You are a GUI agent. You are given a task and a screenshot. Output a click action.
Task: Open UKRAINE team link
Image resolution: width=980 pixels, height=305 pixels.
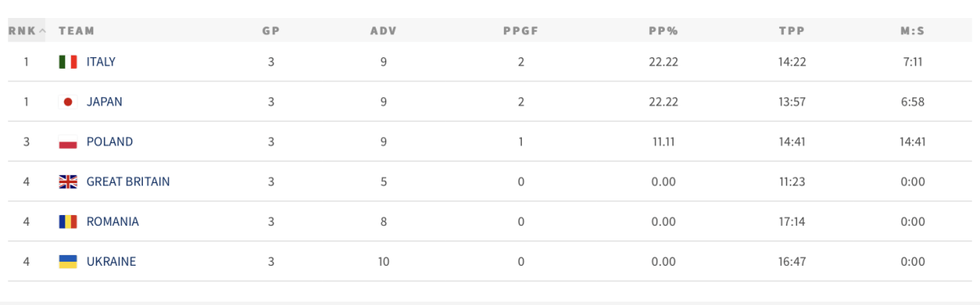pyautogui.click(x=111, y=262)
